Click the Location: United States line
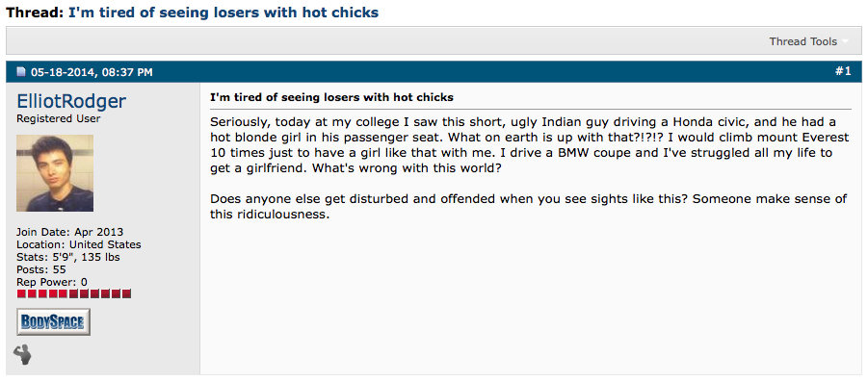Screen dimensions: 868x381 (79, 244)
